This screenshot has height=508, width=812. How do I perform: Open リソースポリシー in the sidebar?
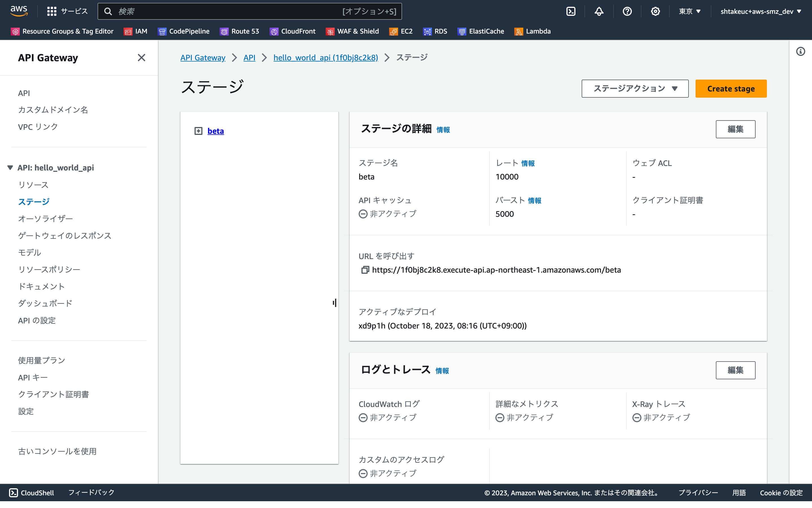pos(49,270)
